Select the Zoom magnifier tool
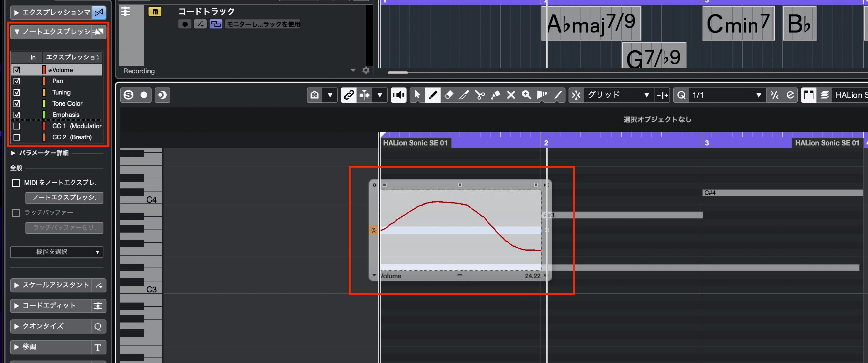This screenshot has height=363, width=868. click(527, 95)
